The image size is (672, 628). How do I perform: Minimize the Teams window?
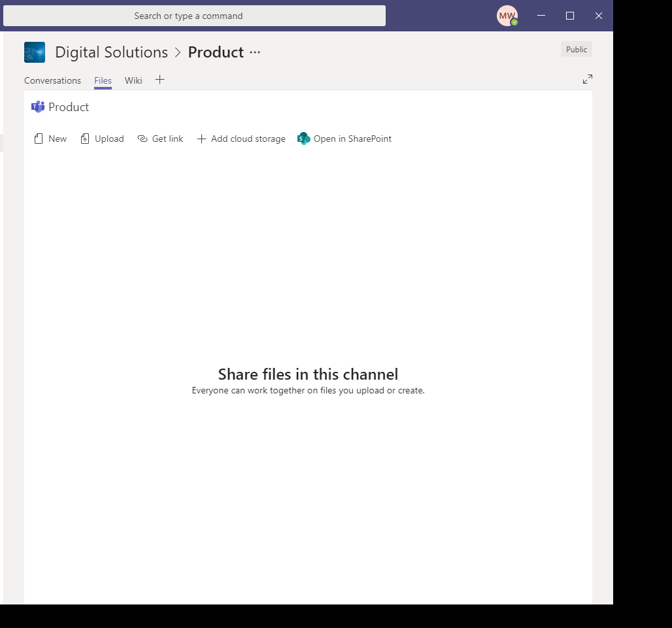coord(541,16)
